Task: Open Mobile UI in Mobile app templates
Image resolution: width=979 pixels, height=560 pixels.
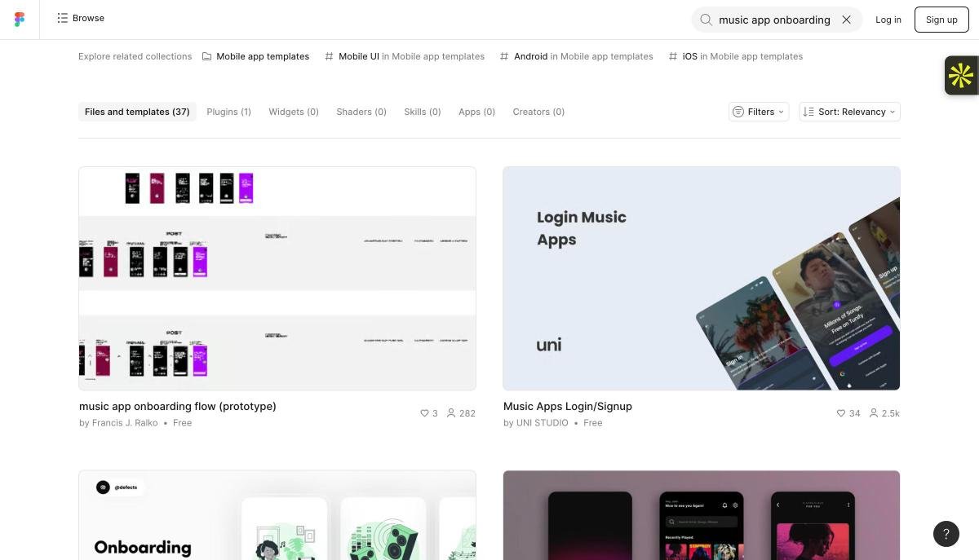Action: [405, 56]
